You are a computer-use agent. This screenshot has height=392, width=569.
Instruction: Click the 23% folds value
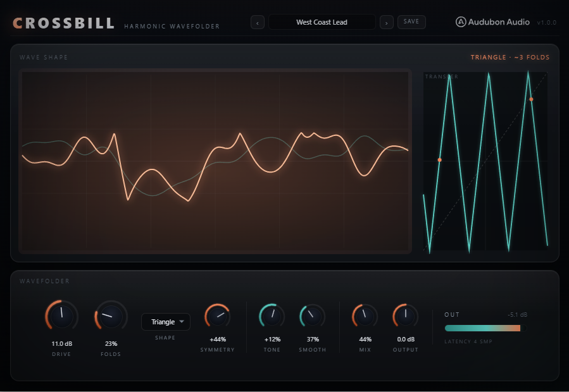coord(111,343)
